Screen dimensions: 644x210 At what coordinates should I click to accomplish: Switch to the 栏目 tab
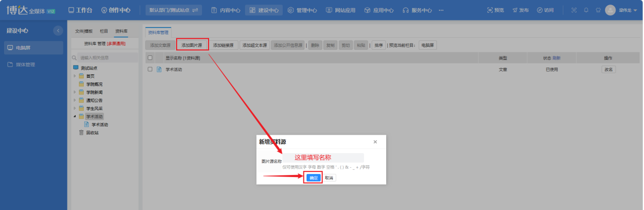tap(104, 32)
